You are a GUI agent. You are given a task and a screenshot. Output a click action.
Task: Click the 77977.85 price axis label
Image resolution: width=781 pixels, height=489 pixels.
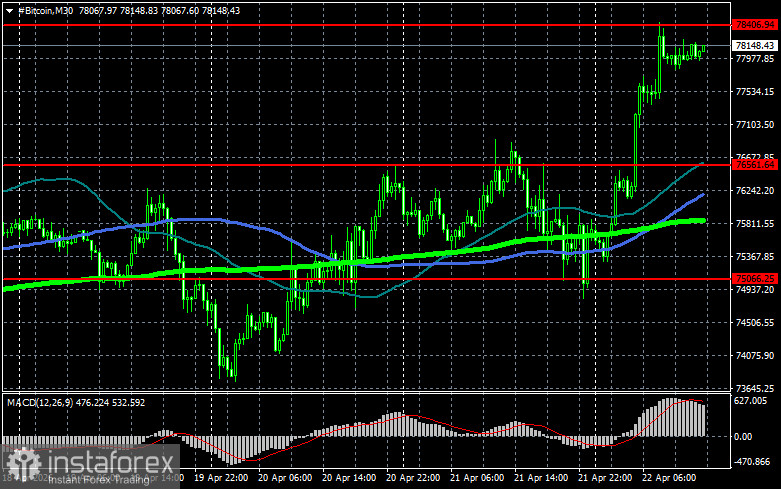coord(755,59)
